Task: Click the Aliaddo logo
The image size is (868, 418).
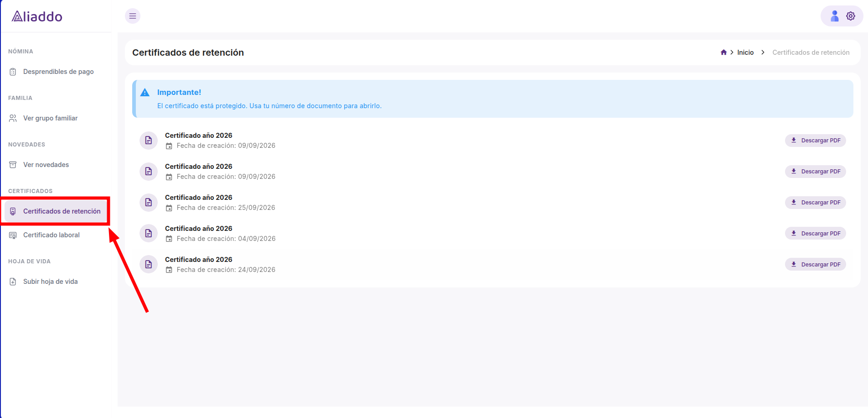Action: point(37,16)
